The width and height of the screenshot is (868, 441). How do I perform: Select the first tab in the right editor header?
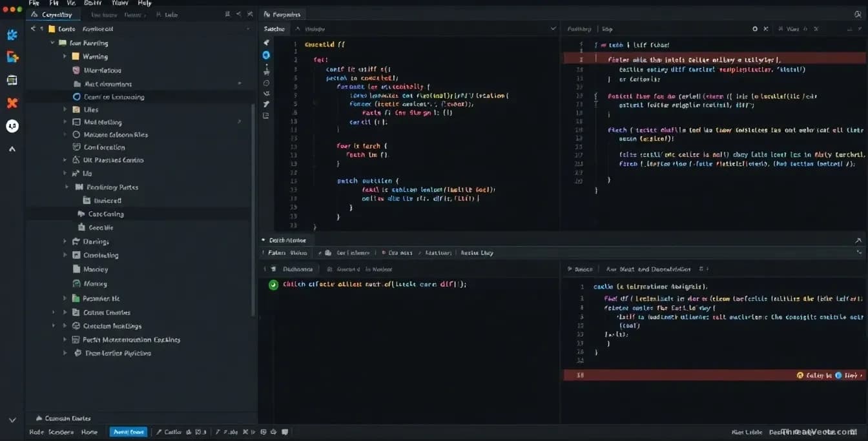(x=579, y=29)
